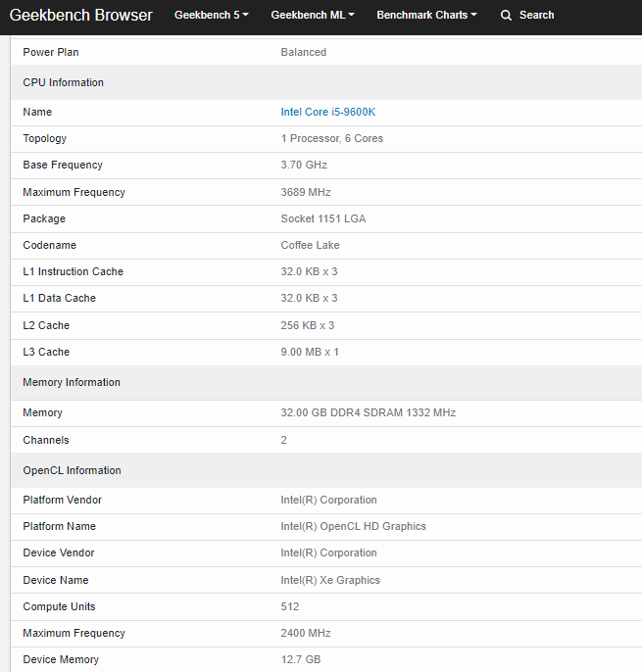This screenshot has height=672, width=642.
Task: Select the Device Name value Intel(R) Xe Graphics
Action: [330, 580]
